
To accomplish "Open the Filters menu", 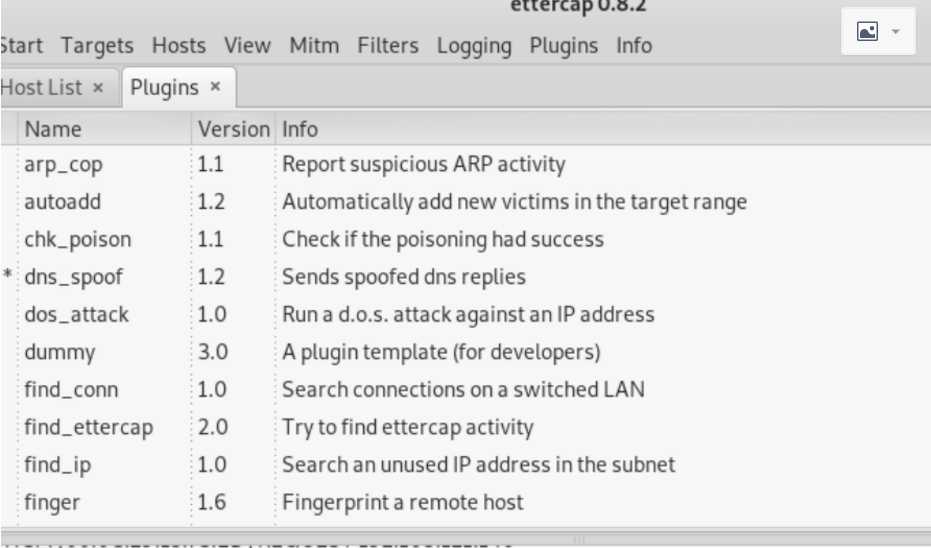I will tap(388, 46).
